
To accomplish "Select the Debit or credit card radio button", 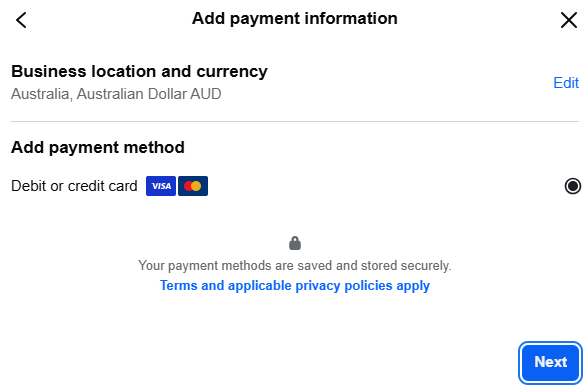I will 573,186.
